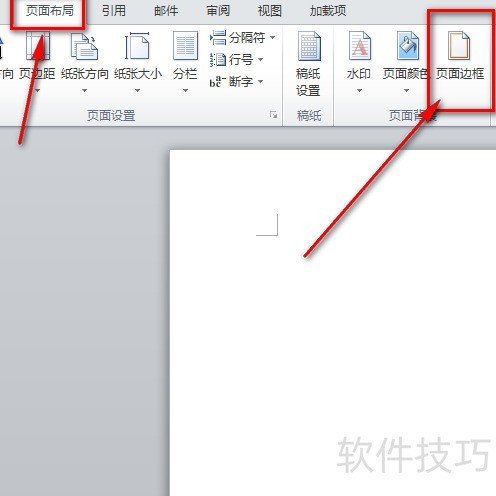496x496 pixels.
Task: Click the 纸张方向 orientation icon
Action: [x=84, y=46]
